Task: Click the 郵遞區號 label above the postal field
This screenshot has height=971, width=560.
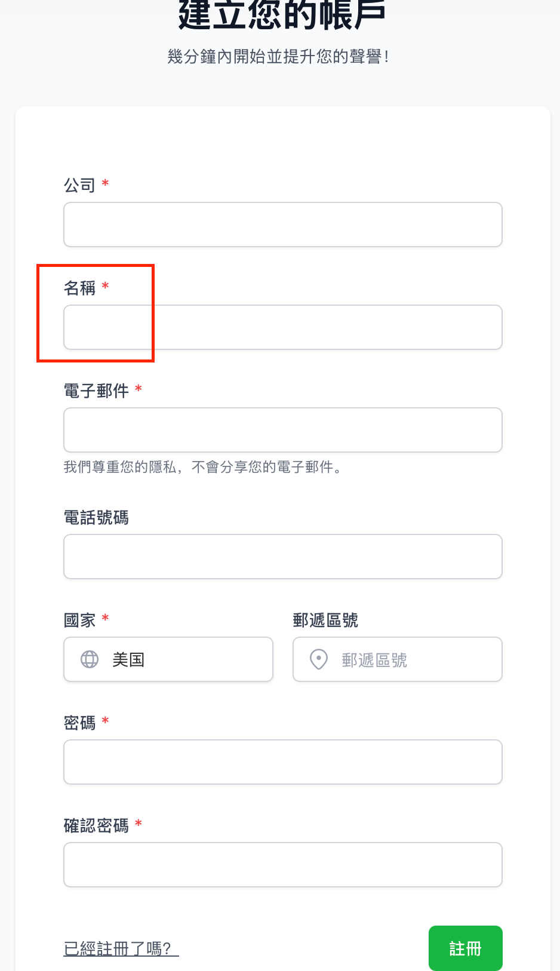Action: [325, 620]
